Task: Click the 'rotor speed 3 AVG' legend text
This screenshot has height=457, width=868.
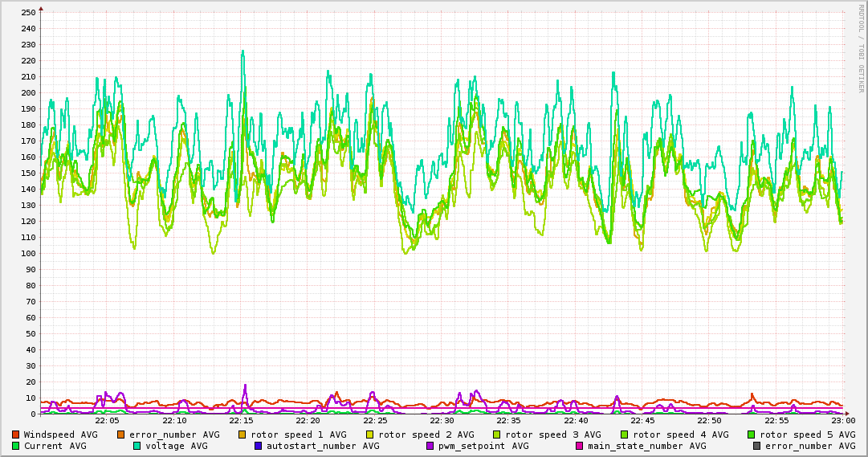Action: pos(553,435)
